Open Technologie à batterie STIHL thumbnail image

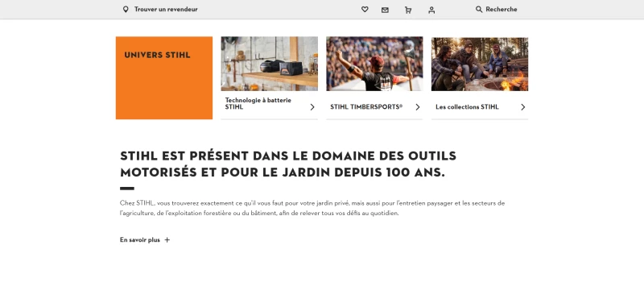pyautogui.click(x=269, y=64)
